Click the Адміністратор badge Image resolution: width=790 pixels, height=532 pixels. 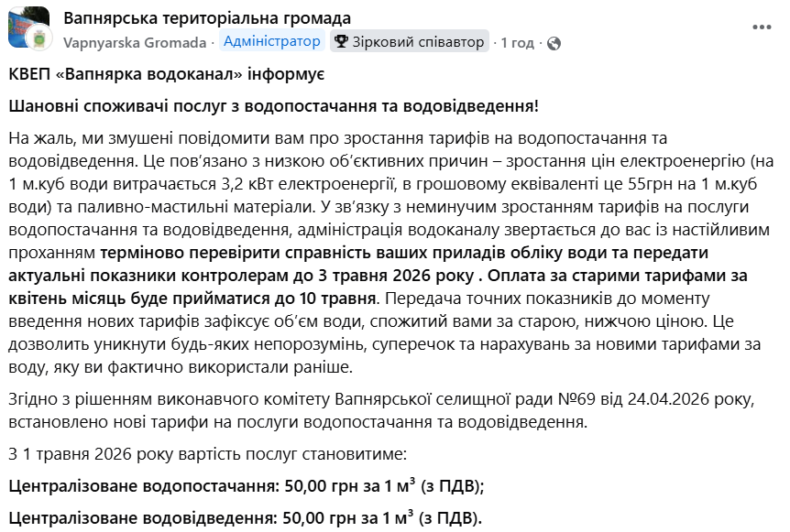click(x=272, y=41)
